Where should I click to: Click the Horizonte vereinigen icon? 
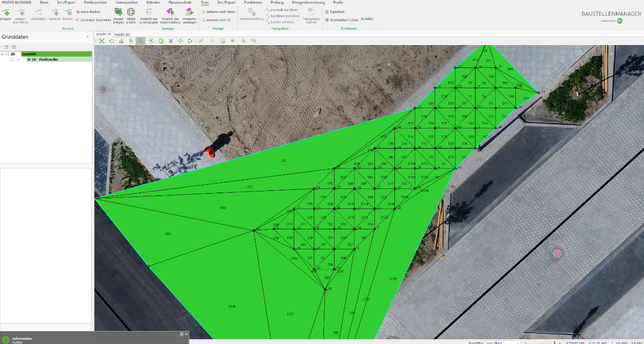pyautogui.click(x=189, y=12)
